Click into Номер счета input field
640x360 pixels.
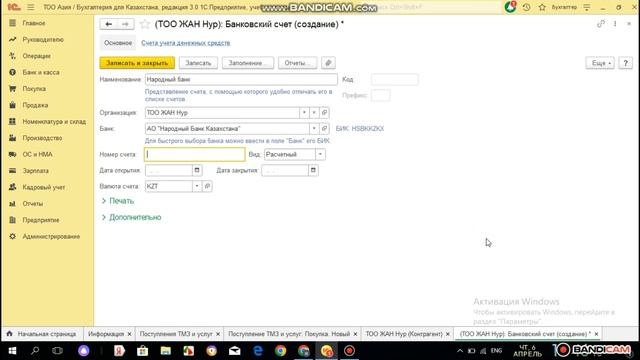pyautogui.click(x=195, y=154)
